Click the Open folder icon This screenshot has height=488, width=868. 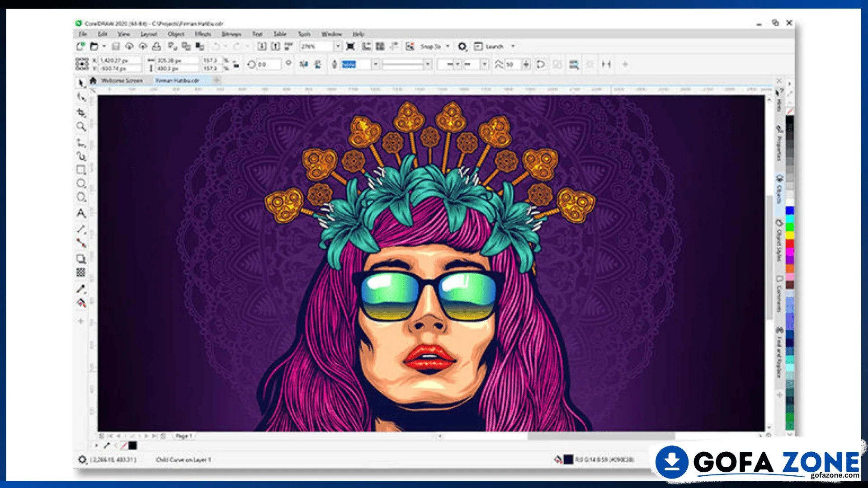94,46
